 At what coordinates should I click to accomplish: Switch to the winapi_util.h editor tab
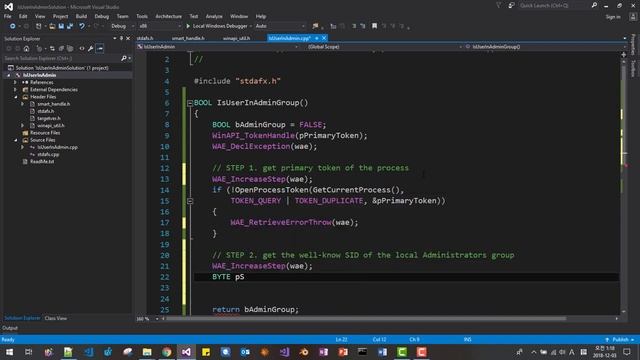point(237,38)
